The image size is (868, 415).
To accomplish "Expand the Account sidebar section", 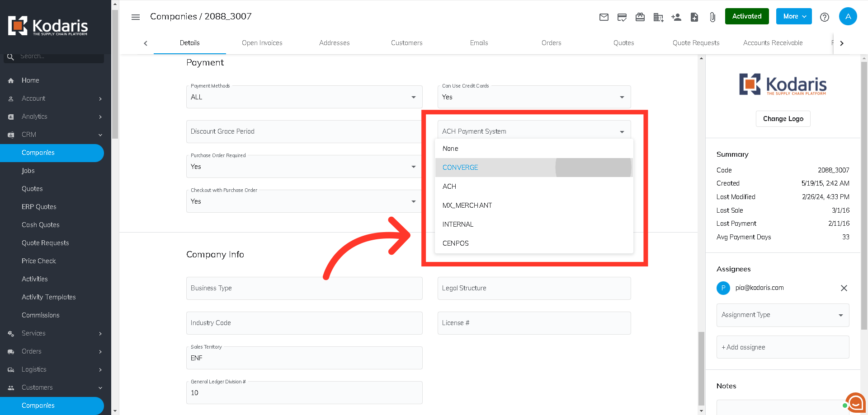I will coord(56,98).
